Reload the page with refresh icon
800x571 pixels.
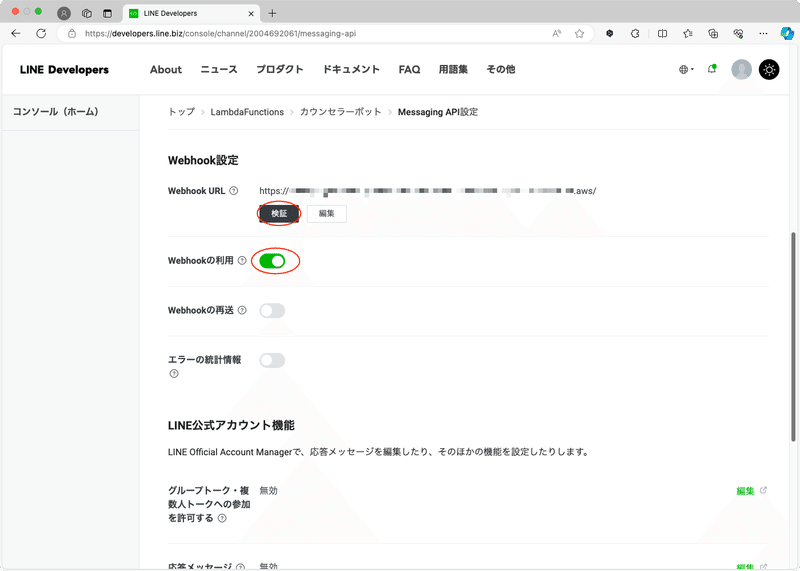click(x=41, y=34)
